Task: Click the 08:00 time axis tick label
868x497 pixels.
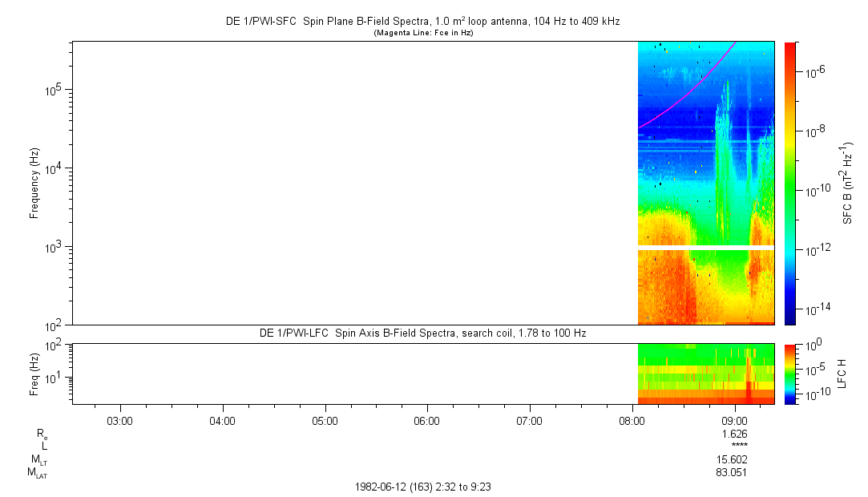Action: point(632,419)
